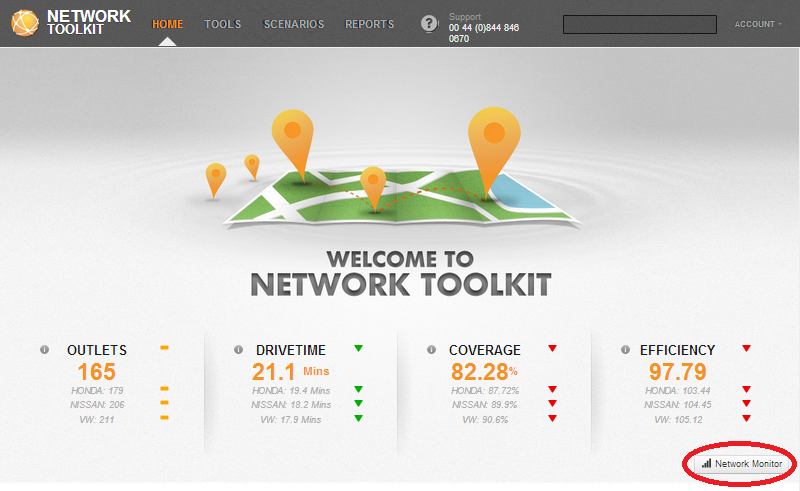Open the ACCOUNT dropdown menu
The height and width of the screenshot is (491, 800).
click(758, 24)
